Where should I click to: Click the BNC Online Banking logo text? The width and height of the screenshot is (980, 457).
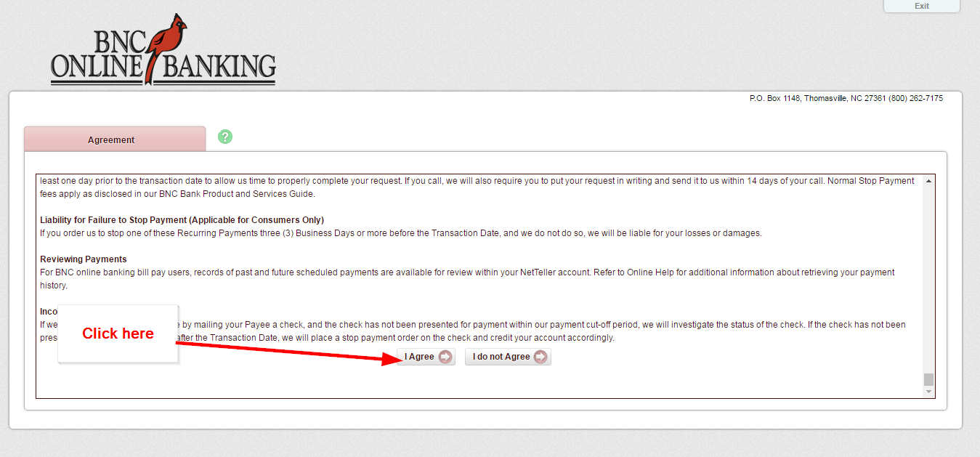pos(163,56)
